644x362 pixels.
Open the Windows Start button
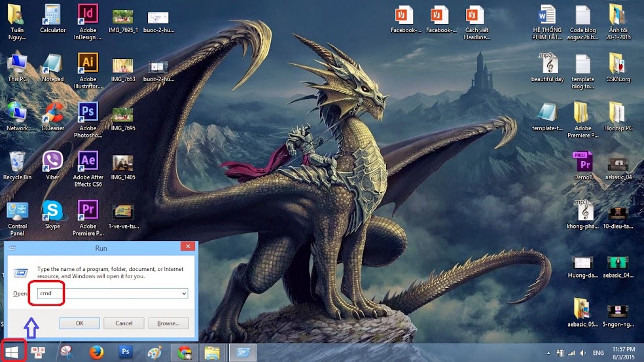click(x=12, y=352)
